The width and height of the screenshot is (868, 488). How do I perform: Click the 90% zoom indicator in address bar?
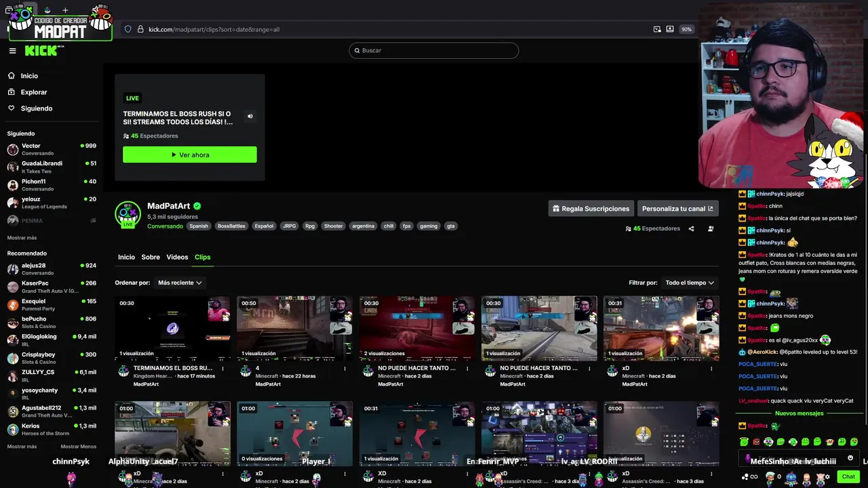[x=686, y=29]
